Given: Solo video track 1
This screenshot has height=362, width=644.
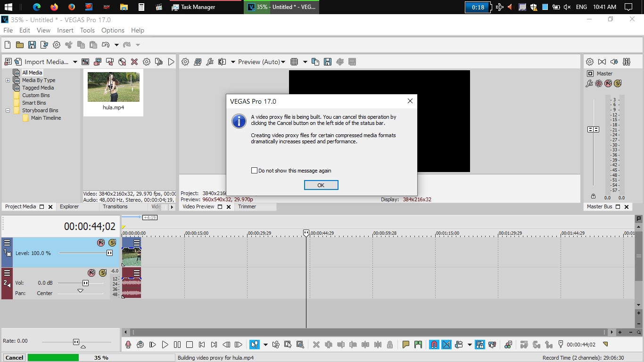Looking at the screenshot, I should click(112, 243).
